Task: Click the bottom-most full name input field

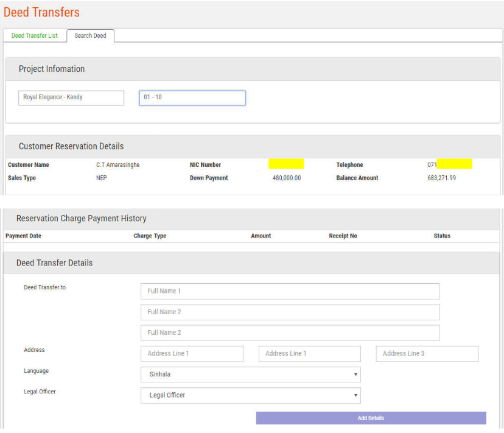Action: (290, 333)
